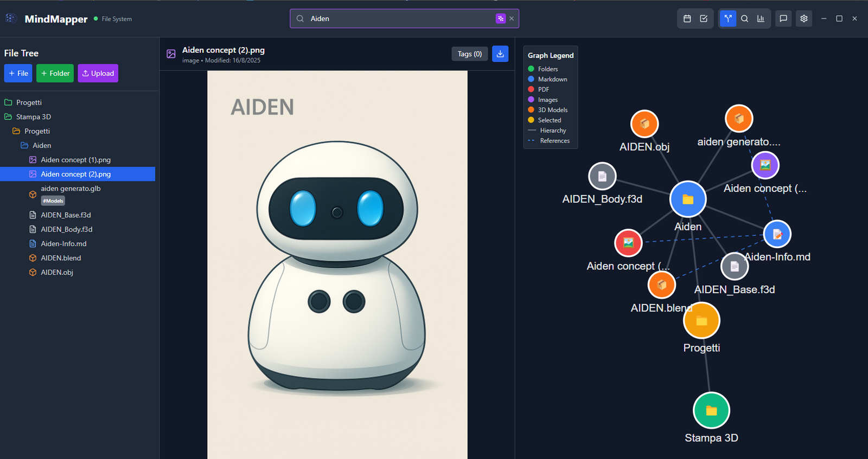
Task: Click the AI search sparkle icon
Action: [500, 18]
